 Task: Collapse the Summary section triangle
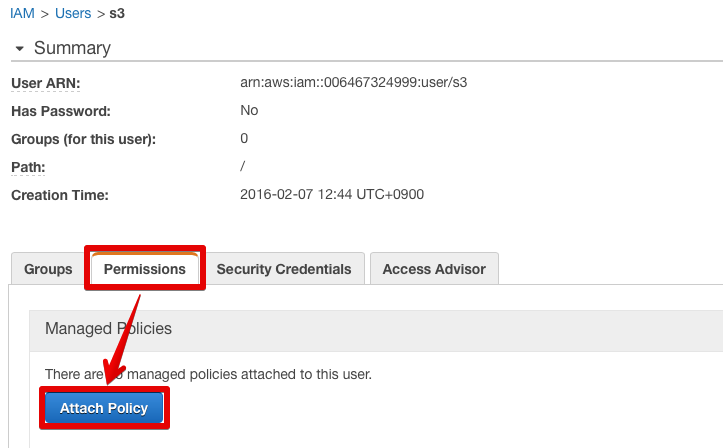[x=19, y=48]
